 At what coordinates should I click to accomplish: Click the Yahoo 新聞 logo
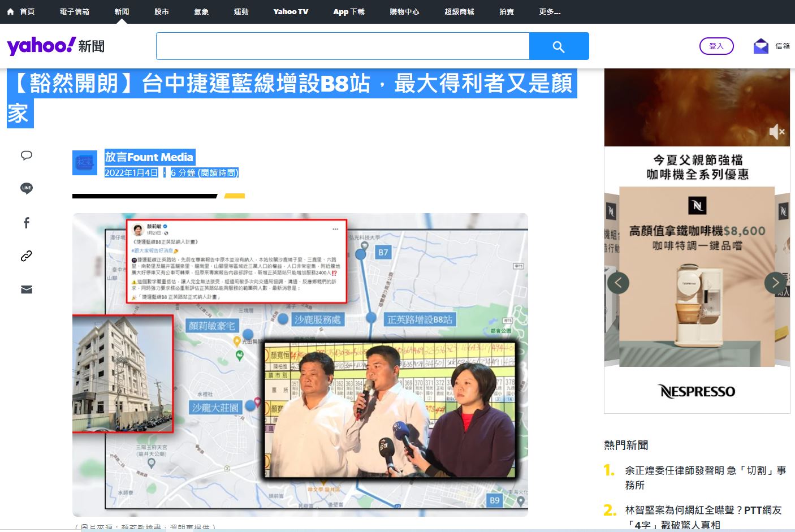pos(55,46)
